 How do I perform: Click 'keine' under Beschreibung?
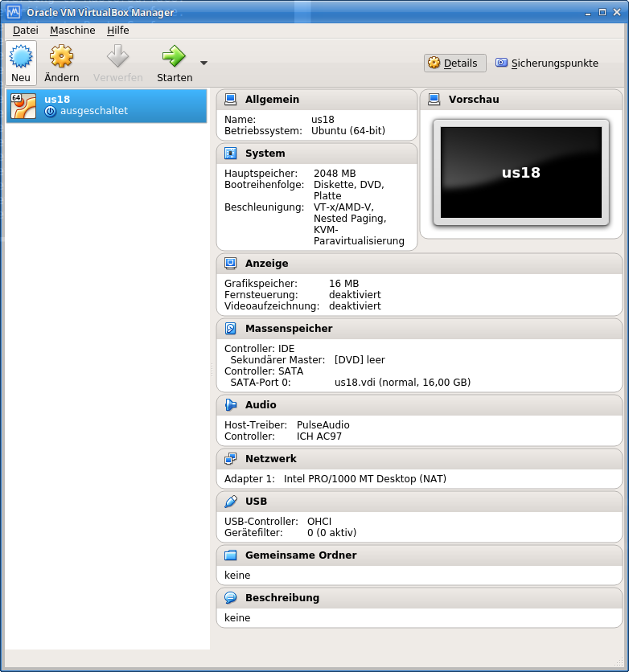(x=237, y=617)
